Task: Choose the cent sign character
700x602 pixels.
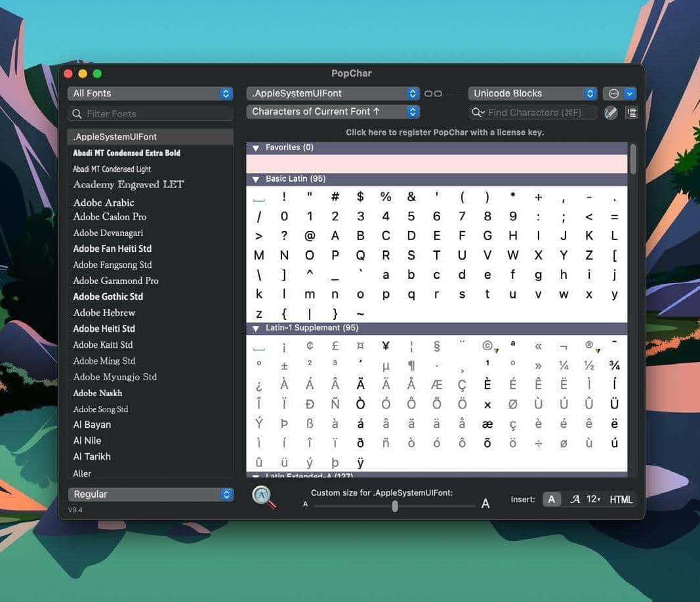Action: click(310, 346)
